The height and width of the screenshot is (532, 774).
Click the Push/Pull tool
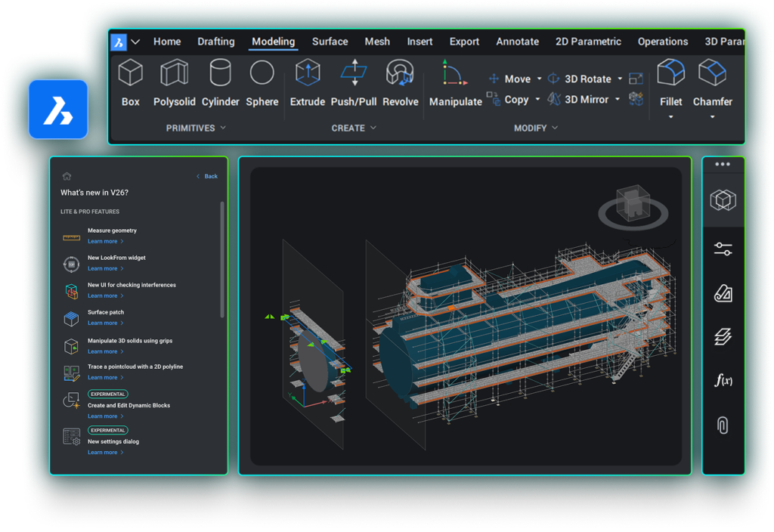354,74
